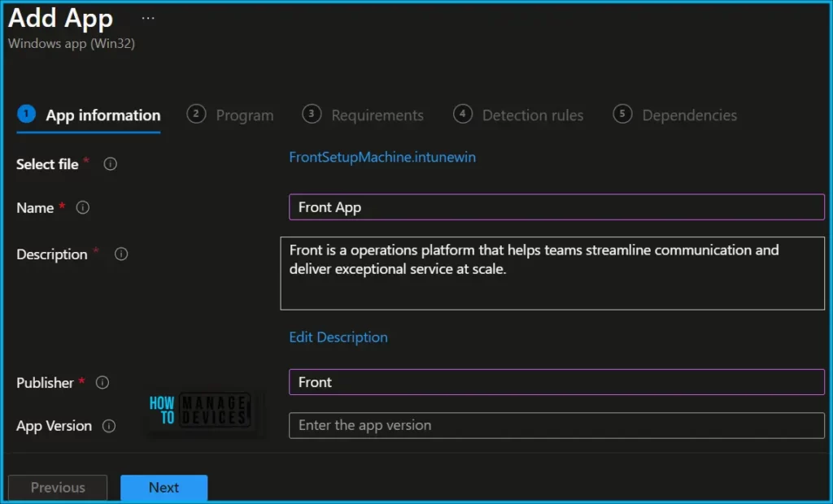The image size is (833, 504).
Task: Click the 'Select file' field label
Action: click(47, 164)
